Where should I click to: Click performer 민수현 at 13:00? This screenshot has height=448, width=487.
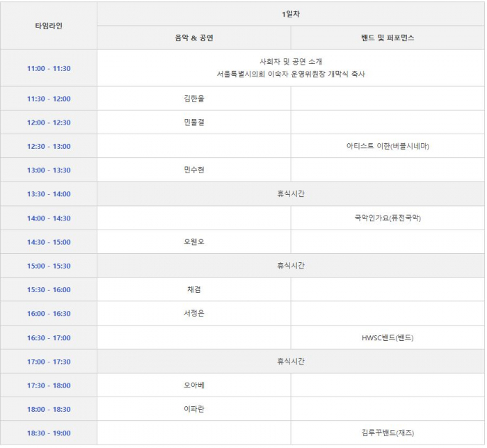[x=193, y=170]
